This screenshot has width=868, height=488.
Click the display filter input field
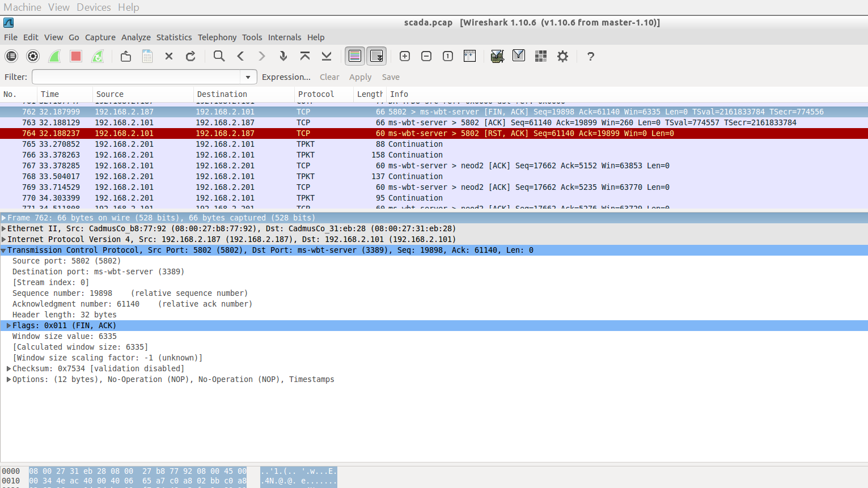(x=137, y=77)
